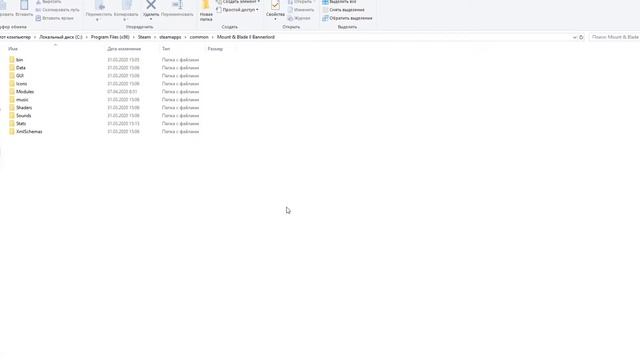Go to Локальный диск (C:) in address bar

(60, 37)
